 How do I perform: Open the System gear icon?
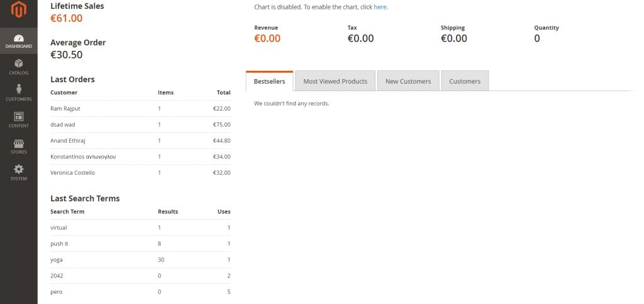click(18, 173)
